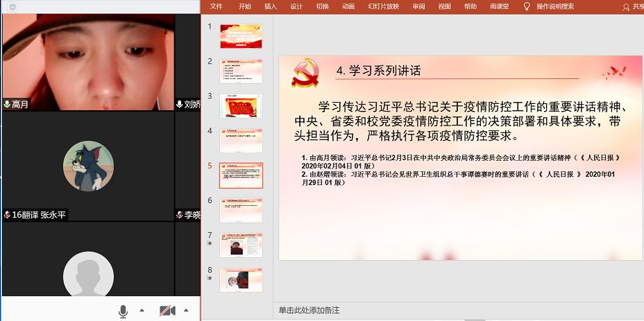Open the 文件 menu
644x321 pixels.
(x=217, y=6)
